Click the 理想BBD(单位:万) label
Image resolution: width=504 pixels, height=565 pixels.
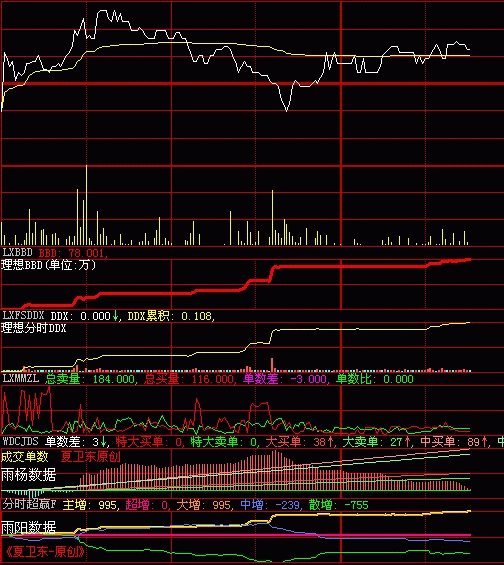click(49, 265)
